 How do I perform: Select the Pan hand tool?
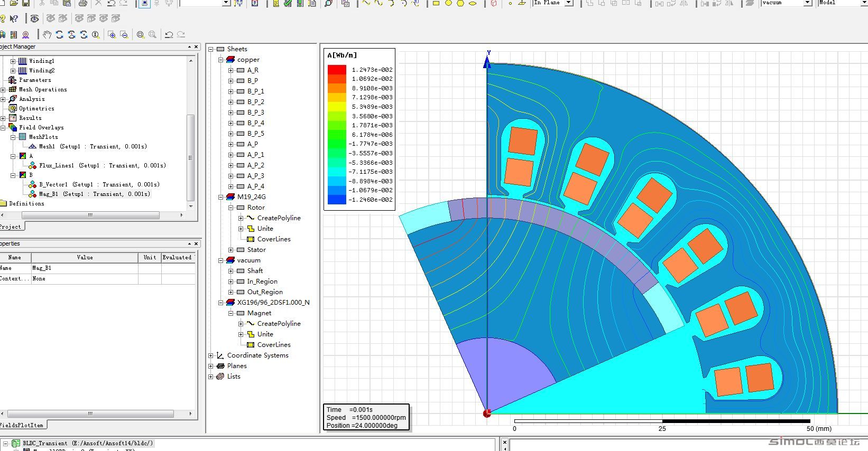[47, 34]
